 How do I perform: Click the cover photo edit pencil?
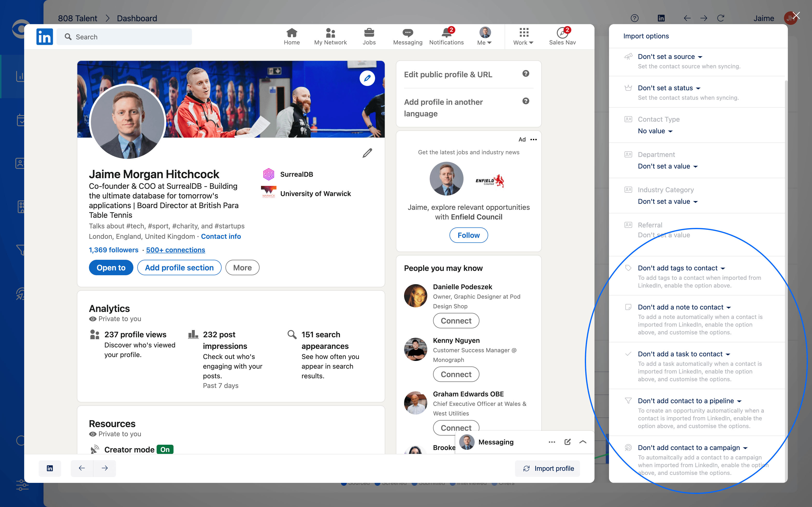click(x=367, y=78)
